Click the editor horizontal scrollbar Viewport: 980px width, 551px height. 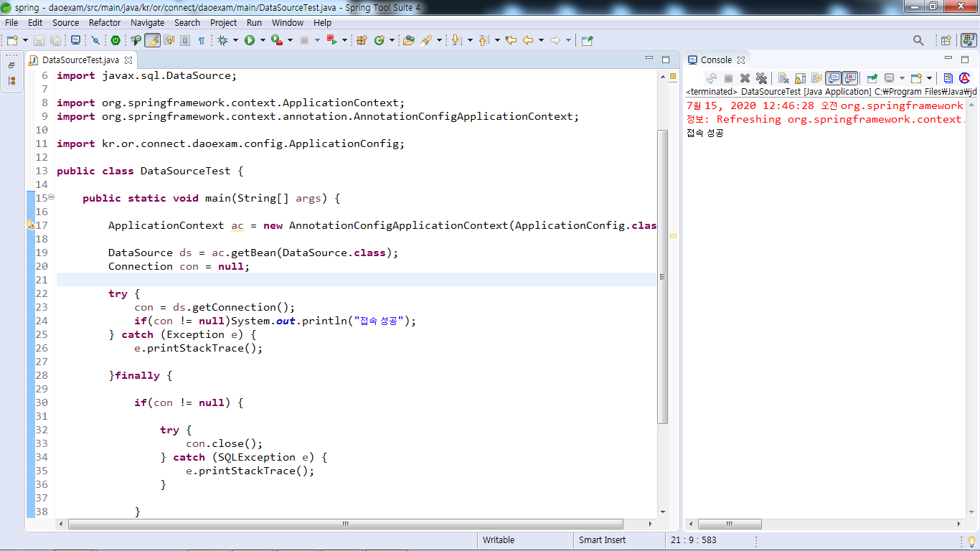346,524
